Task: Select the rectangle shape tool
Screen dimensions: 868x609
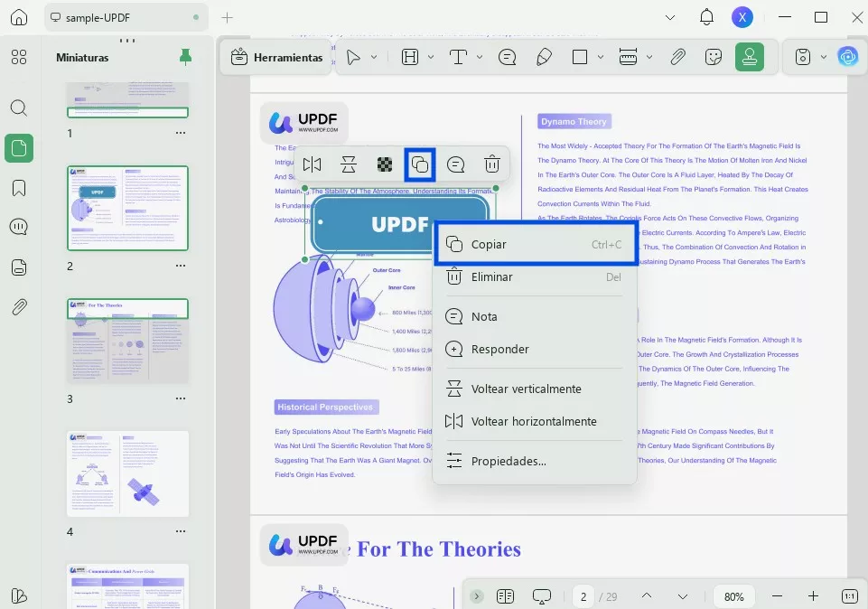Action: pyautogui.click(x=580, y=57)
